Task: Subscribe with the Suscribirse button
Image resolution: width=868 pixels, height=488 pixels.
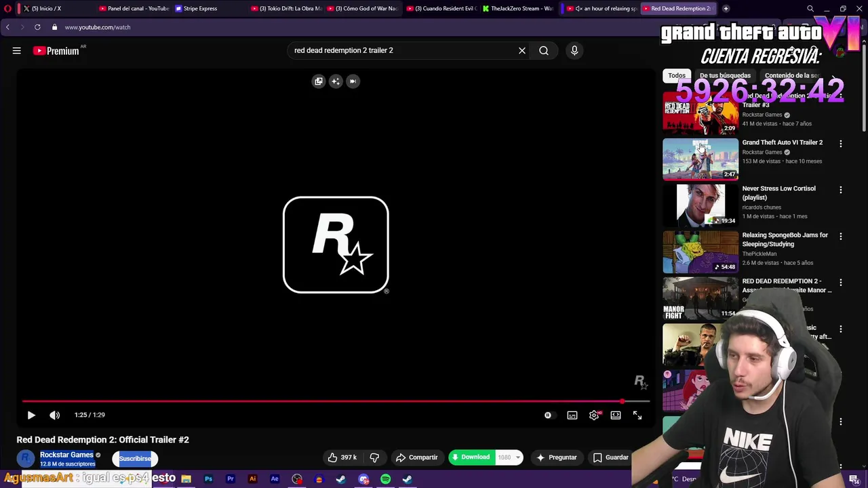Action: coord(135,459)
